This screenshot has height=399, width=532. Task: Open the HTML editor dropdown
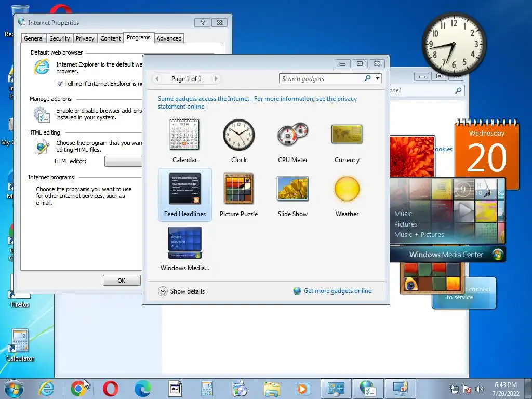(123, 161)
